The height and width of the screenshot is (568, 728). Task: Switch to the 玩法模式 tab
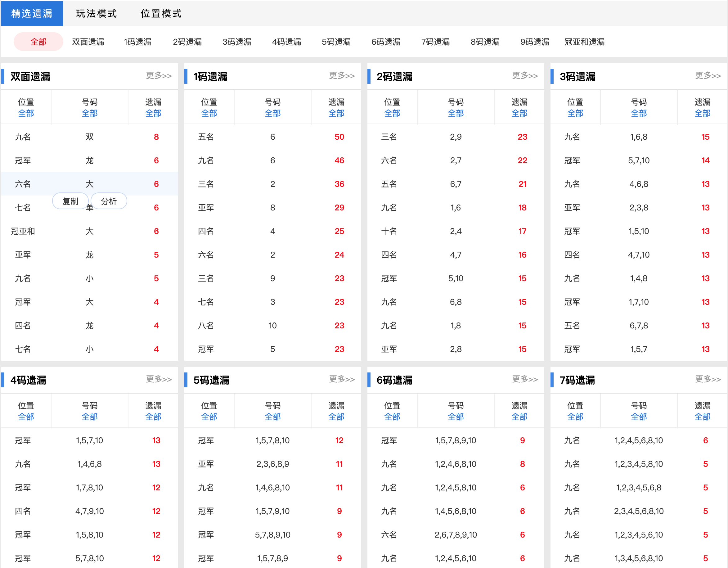click(x=96, y=14)
